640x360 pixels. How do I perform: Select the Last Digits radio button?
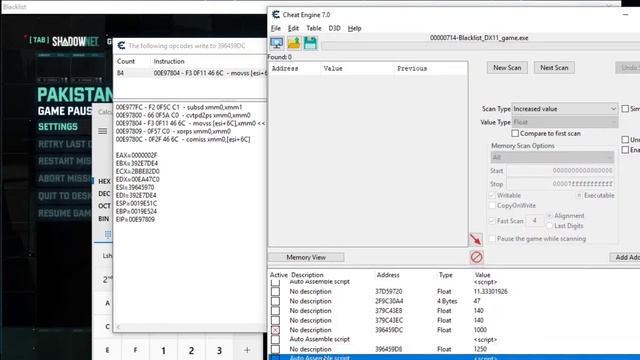pyautogui.click(x=549, y=226)
